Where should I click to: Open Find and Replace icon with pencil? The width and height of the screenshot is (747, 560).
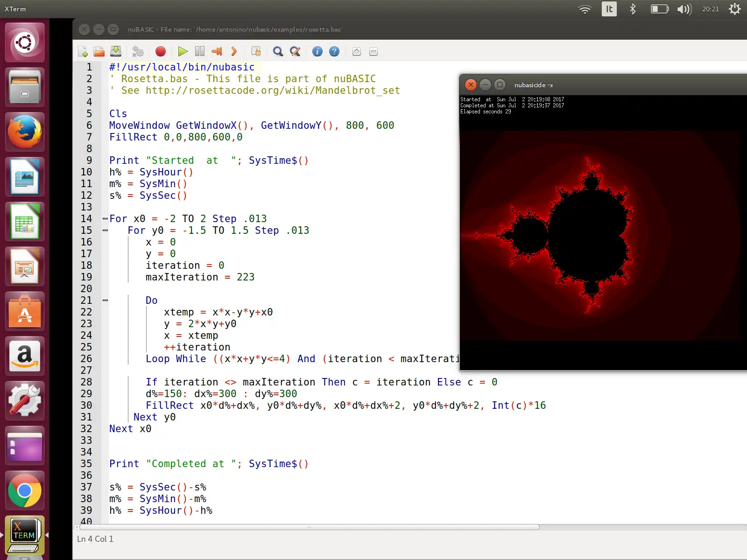tap(295, 51)
